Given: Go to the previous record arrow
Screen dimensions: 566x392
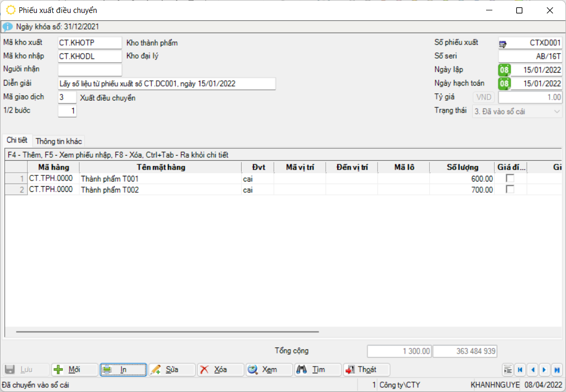Looking at the screenshot, I should coord(532,370).
